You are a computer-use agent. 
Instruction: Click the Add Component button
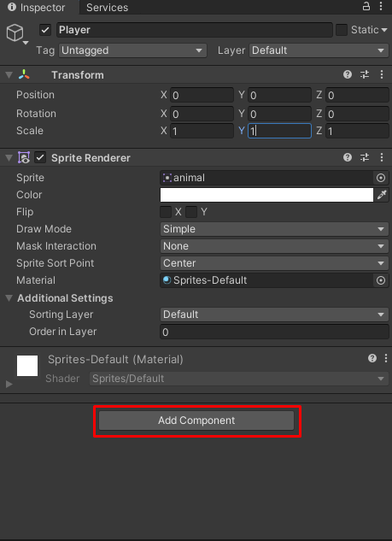196,420
